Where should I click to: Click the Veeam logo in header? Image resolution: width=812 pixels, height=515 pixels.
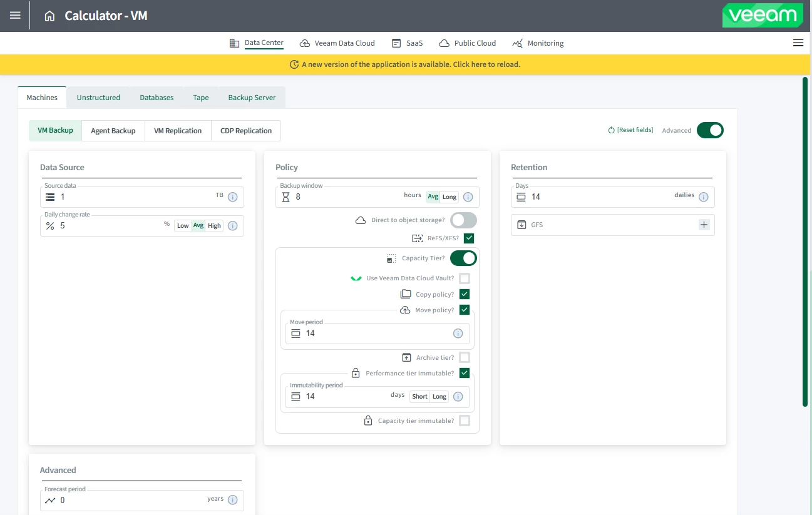pyautogui.click(x=763, y=16)
